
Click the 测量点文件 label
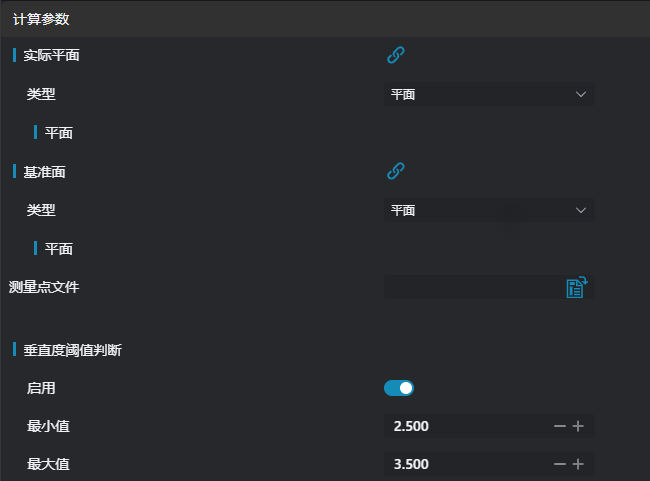[x=44, y=288]
